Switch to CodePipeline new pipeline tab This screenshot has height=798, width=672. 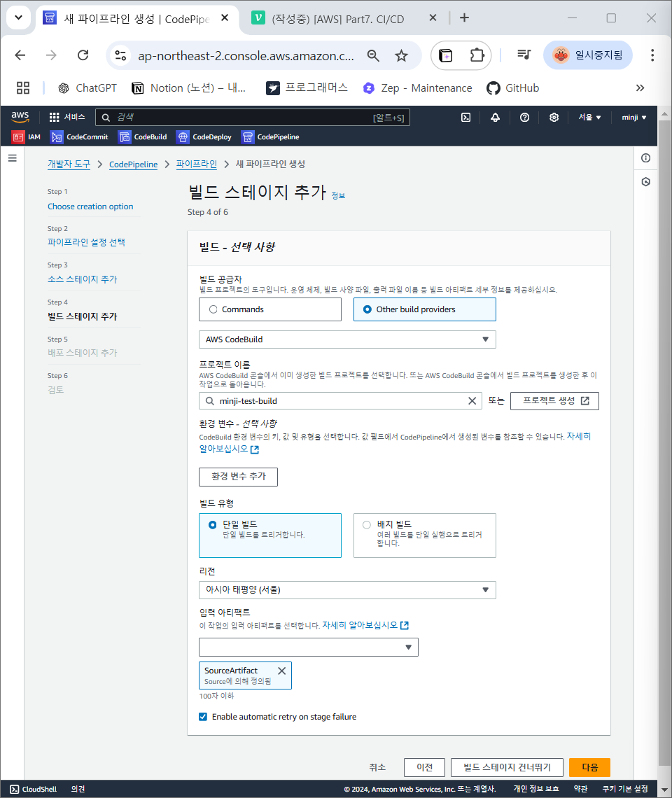click(136, 19)
